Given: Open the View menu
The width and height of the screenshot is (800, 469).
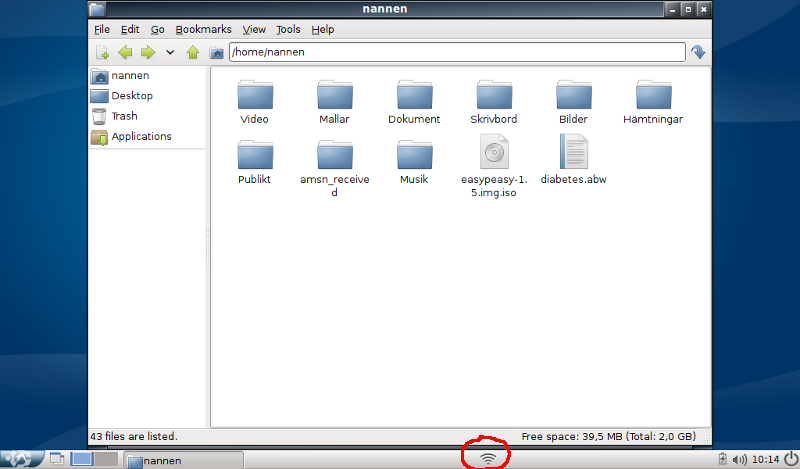Looking at the screenshot, I should tap(254, 30).
